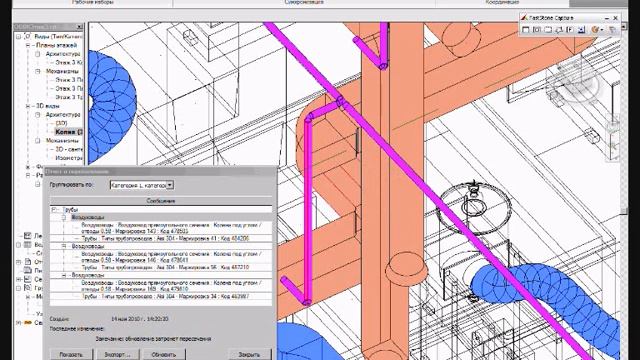Select clash row with 'Маркировка 169'

point(171,286)
